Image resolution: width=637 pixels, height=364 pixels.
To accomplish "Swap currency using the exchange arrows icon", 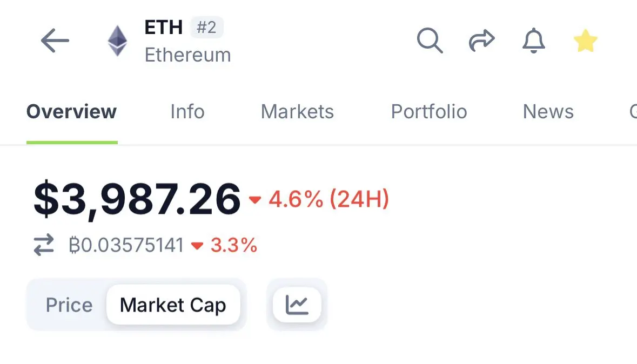I will (x=43, y=245).
